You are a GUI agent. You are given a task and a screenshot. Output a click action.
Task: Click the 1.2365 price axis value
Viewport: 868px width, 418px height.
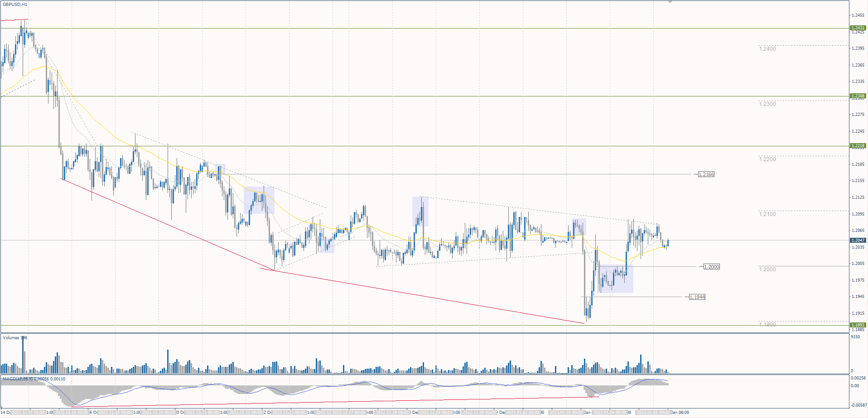[858, 65]
